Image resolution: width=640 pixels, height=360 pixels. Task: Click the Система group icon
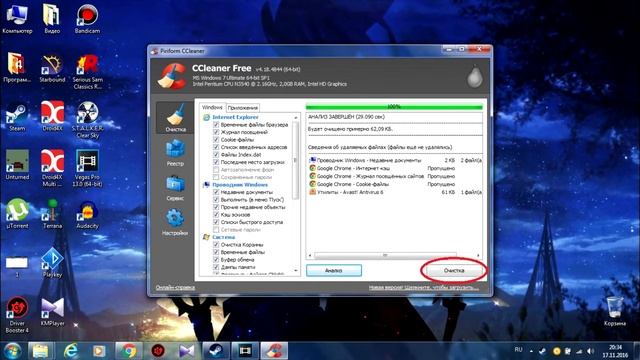[x=207, y=237]
